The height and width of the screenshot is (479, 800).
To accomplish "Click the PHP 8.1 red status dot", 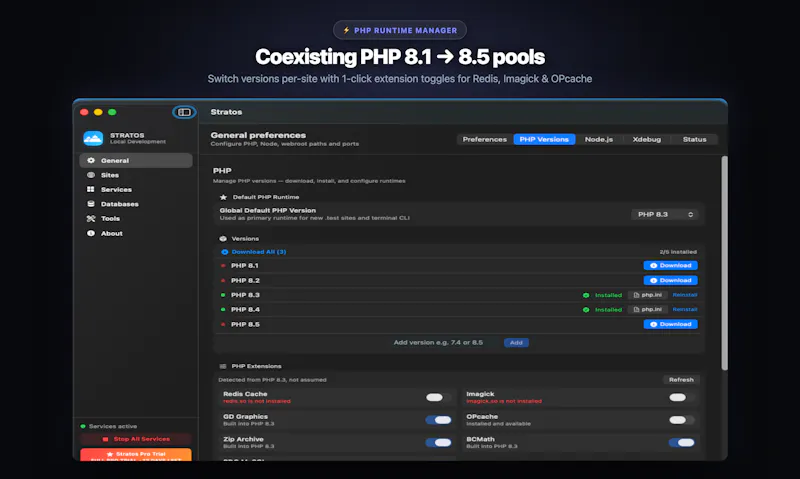I will [223, 266].
